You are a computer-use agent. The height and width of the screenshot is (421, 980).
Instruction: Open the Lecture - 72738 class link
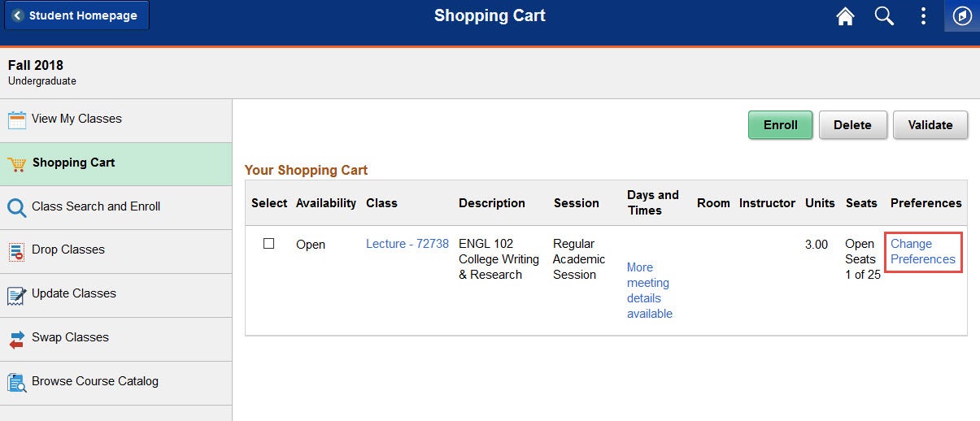(407, 243)
